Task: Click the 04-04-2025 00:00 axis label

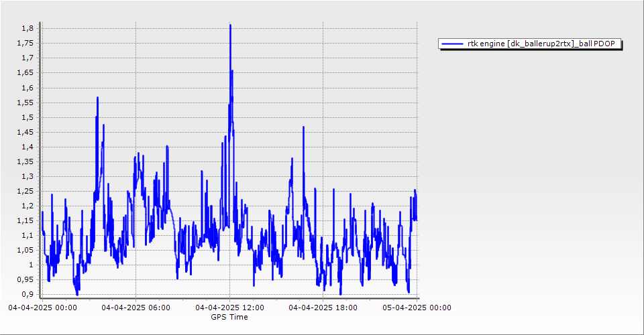Action: coord(42,308)
